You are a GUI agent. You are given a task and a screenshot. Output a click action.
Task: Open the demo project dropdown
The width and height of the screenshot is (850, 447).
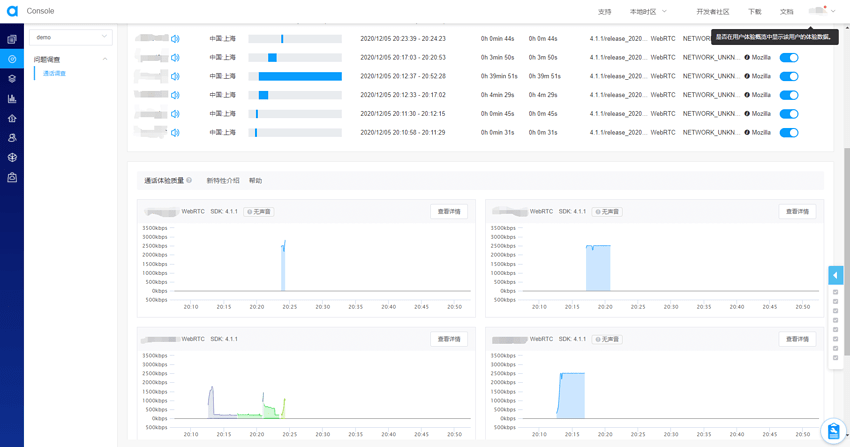pyautogui.click(x=71, y=37)
